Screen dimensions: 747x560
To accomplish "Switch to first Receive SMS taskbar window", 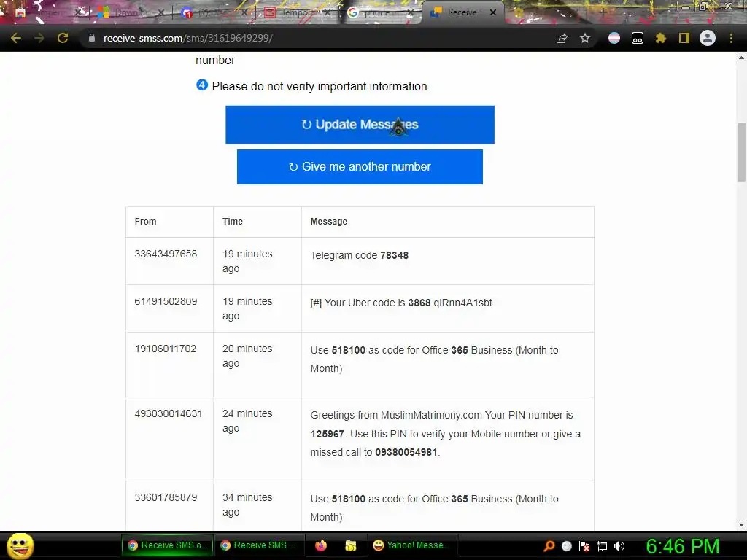I will (167, 545).
